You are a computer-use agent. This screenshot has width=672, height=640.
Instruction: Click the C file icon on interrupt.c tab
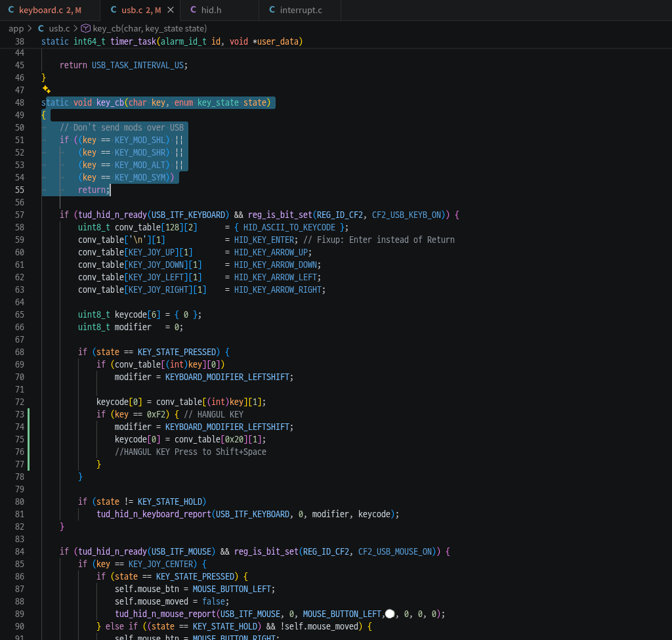(272, 10)
